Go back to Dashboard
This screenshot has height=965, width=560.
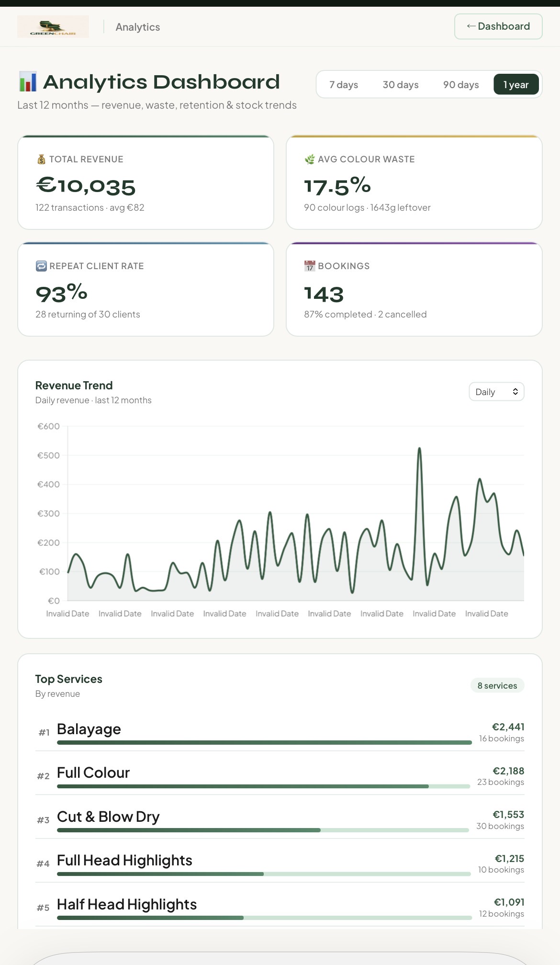click(498, 26)
